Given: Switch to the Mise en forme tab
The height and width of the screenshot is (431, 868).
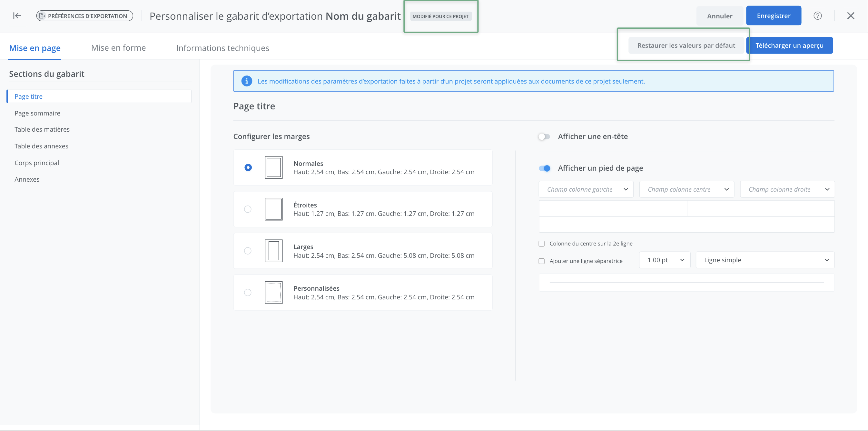Looking at the screenshot, I should point(118,48).
